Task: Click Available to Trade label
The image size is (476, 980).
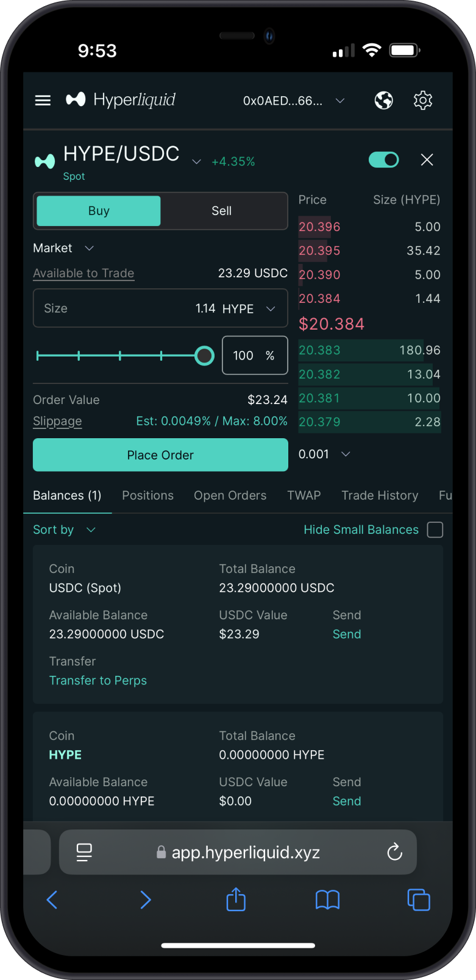Action: point(83,273)
